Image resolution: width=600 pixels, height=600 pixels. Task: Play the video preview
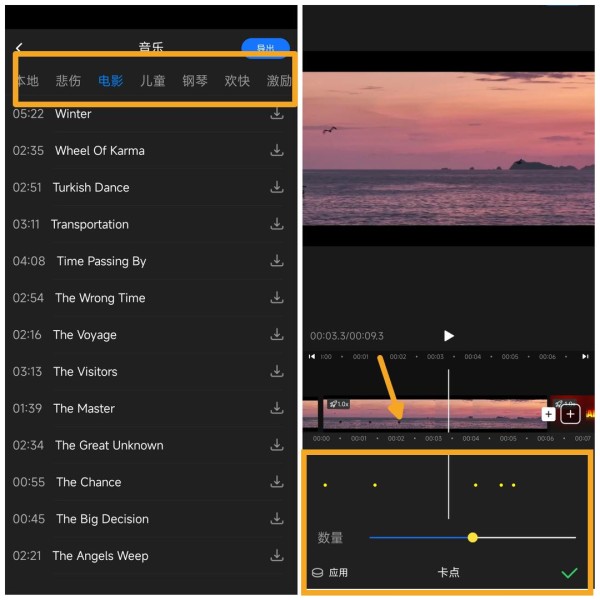448,336
